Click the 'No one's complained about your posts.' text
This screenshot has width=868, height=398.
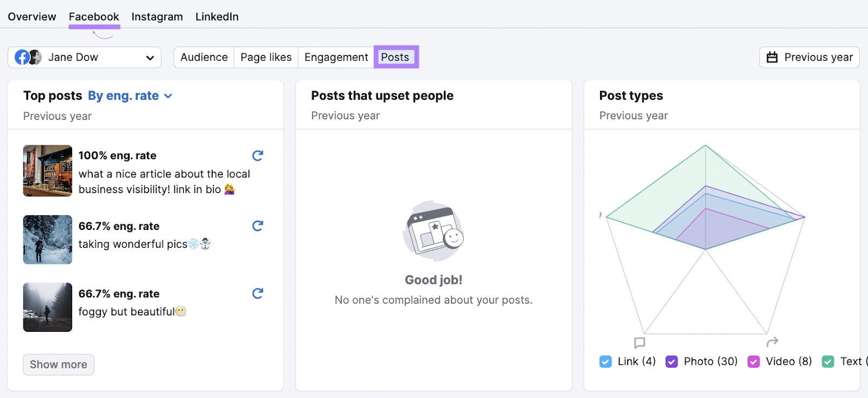point(433,300)
